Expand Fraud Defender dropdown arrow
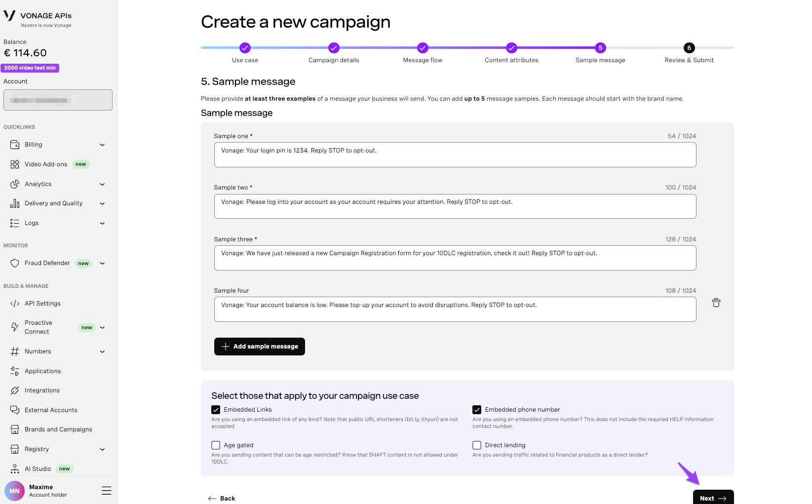 pos(102,263)
